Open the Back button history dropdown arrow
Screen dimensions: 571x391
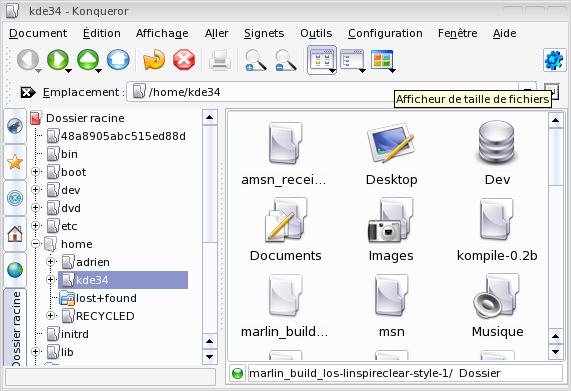38,71
